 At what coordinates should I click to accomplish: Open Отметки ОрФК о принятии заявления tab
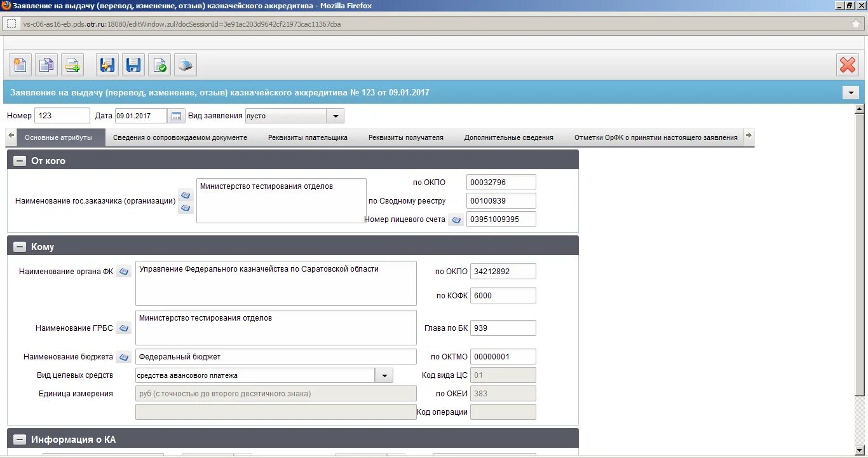click(656, 137)
